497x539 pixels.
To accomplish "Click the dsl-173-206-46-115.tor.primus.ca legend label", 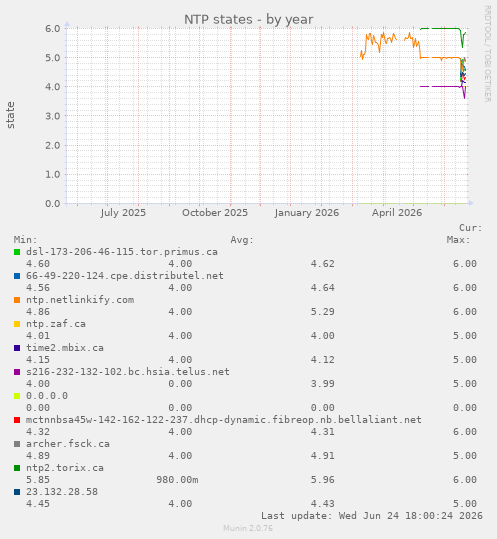I will [x=122, y=252].
